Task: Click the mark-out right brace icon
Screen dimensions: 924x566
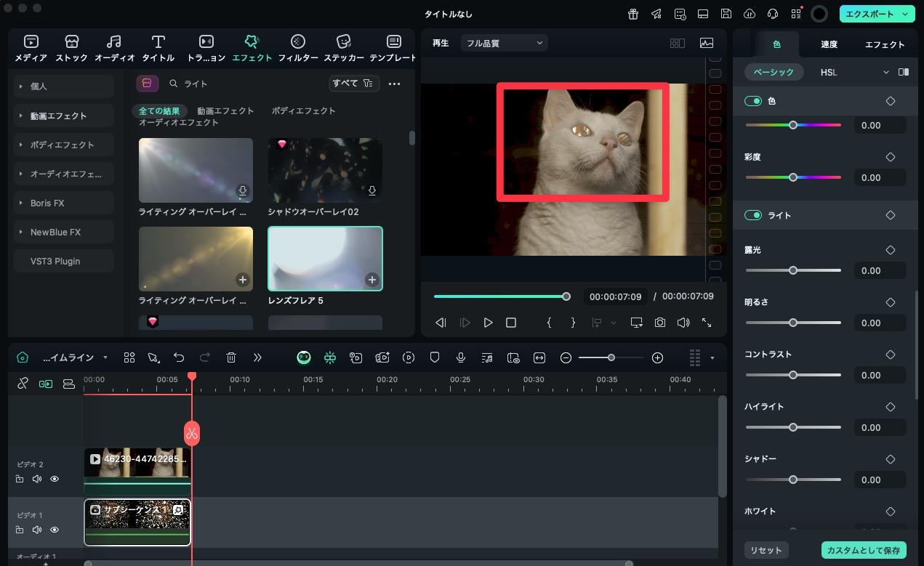Action: click(573, 323)
